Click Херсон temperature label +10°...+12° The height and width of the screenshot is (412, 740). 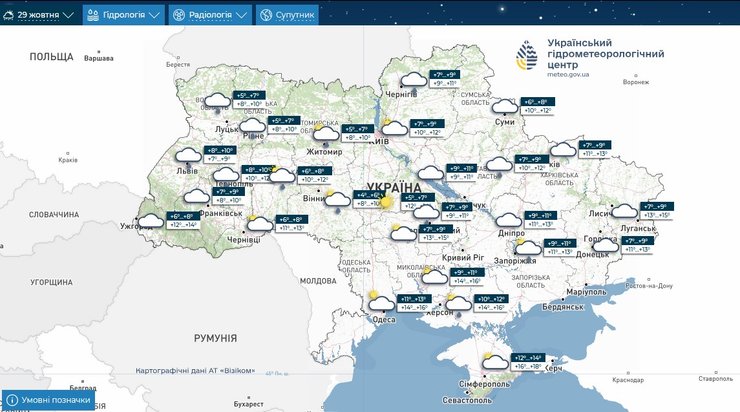coord(492,299)
